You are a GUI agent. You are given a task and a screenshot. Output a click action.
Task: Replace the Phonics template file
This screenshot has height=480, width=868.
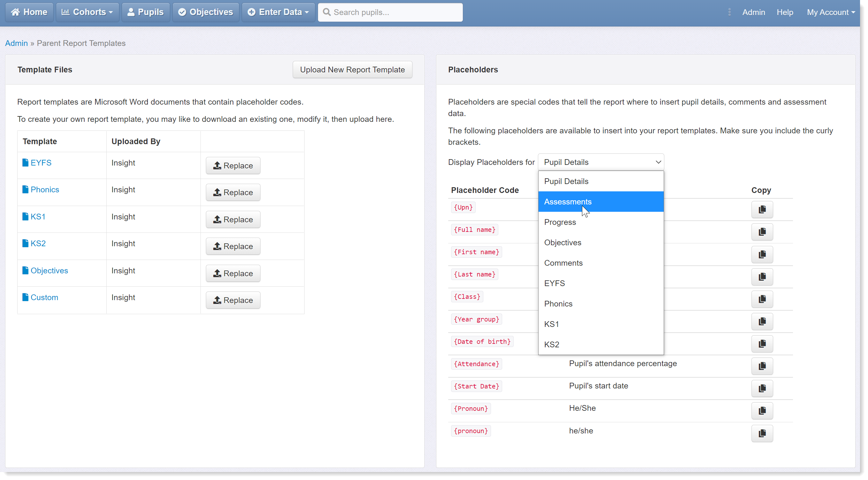[233, 193]
